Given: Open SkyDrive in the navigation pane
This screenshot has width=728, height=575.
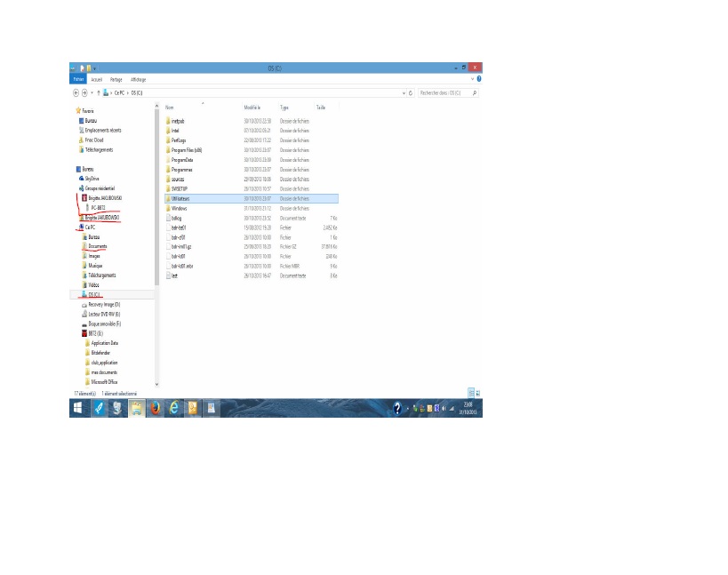Looking at the screenshot, I should pyautogui.click(x=92, y=179).
